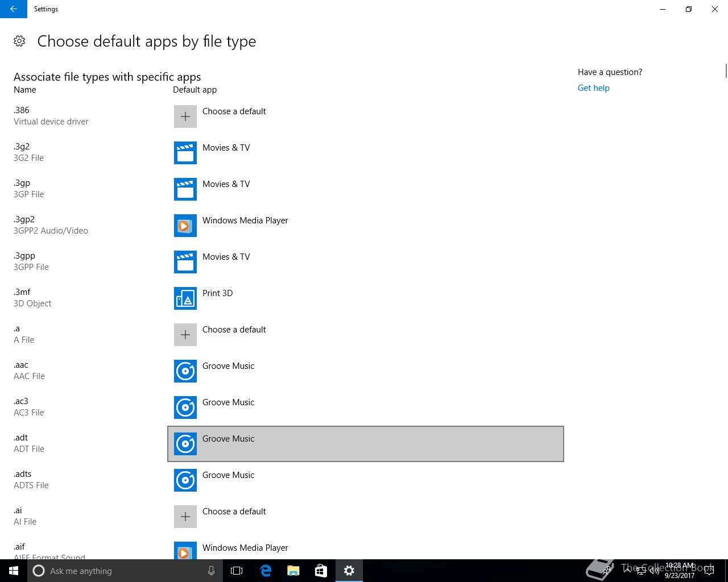The height and width of the screenshot is (582, 728).
Task: Open File Explorer from the taskbar
Action: (293, 571)
